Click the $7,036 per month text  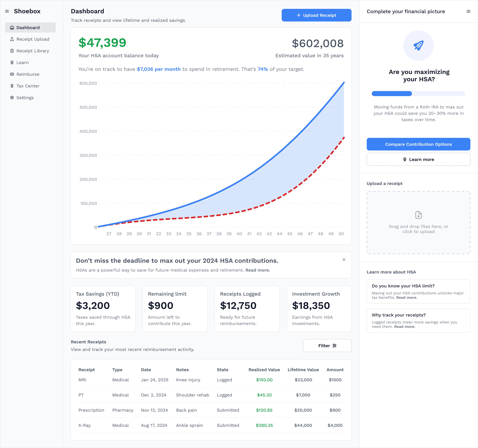coord(159,69)
